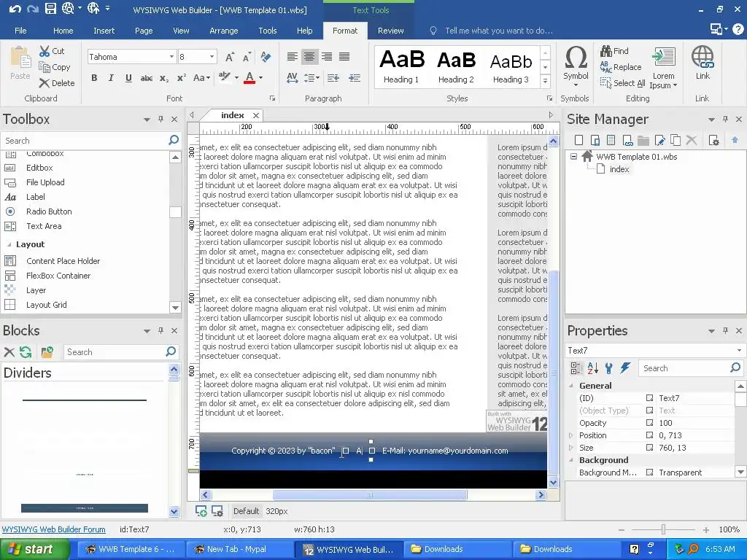The height and width of the screenshot is (560, 747).
Task: Pin the Site Manager panel
Action: coord(725,119)
